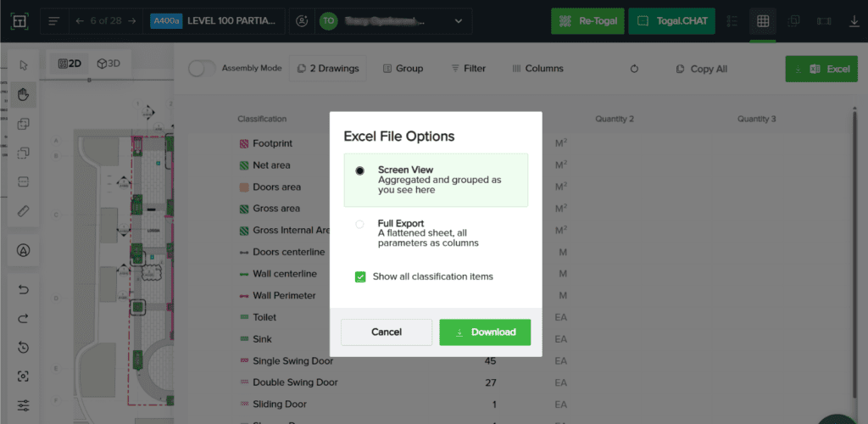Click the fit-to-screen focus icon
868x424 pixels.
click(x=23, y=377)
